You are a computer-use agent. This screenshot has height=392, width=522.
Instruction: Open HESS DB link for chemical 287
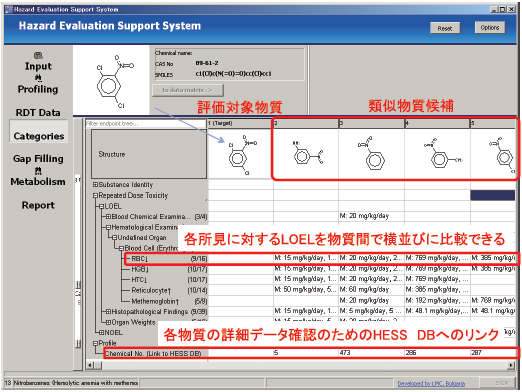pyautogui.click(x=476, y=353)
